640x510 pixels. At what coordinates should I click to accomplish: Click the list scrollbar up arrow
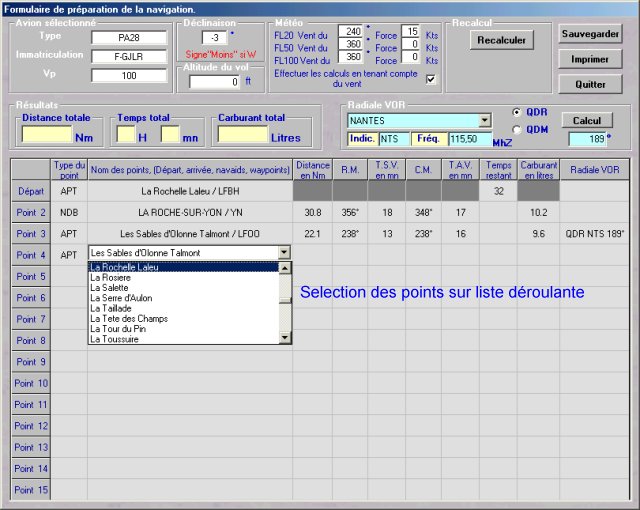[285, 268]
